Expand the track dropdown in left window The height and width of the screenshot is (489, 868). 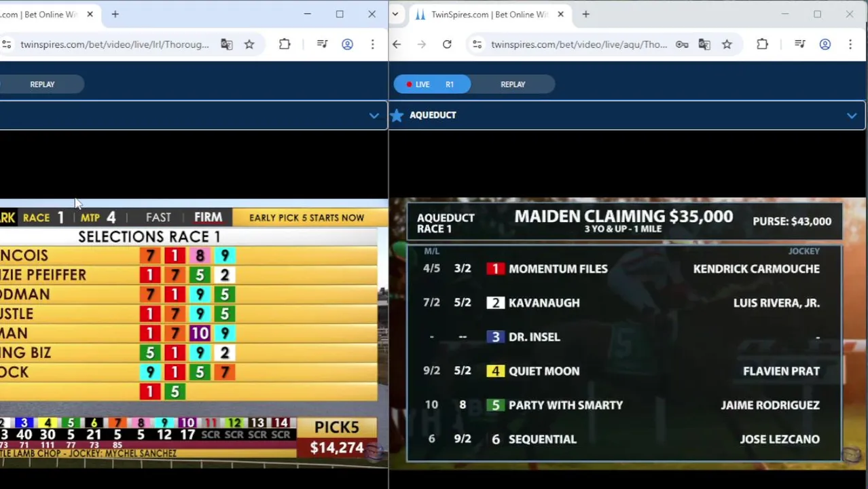[374, 115]
